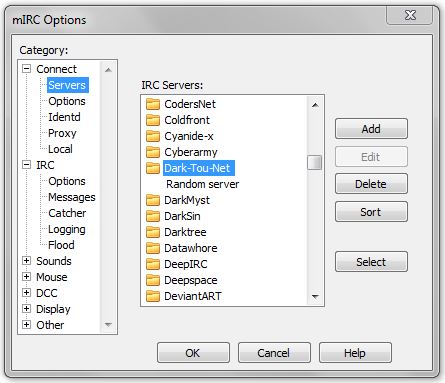
Task: Select the Darktree network name
Action: [185, 232]
